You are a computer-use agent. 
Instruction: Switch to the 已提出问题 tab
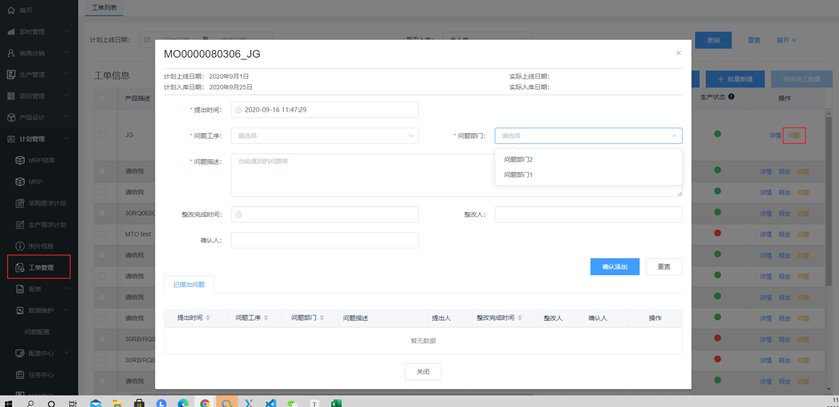coord(189,285)
